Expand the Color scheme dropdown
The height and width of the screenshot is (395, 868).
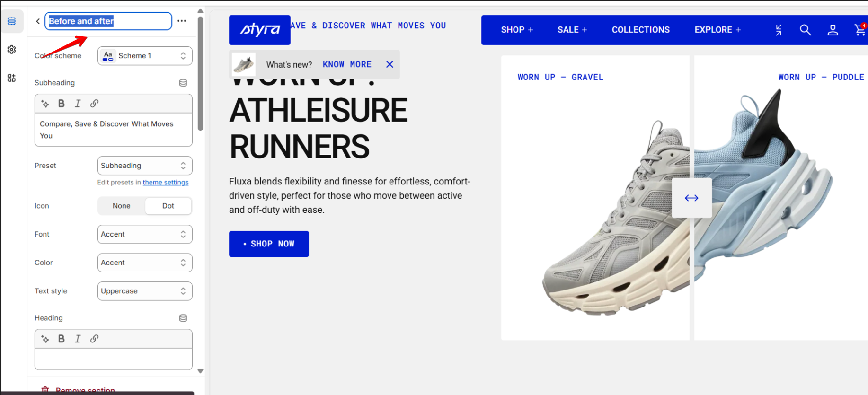click(145, 56)
